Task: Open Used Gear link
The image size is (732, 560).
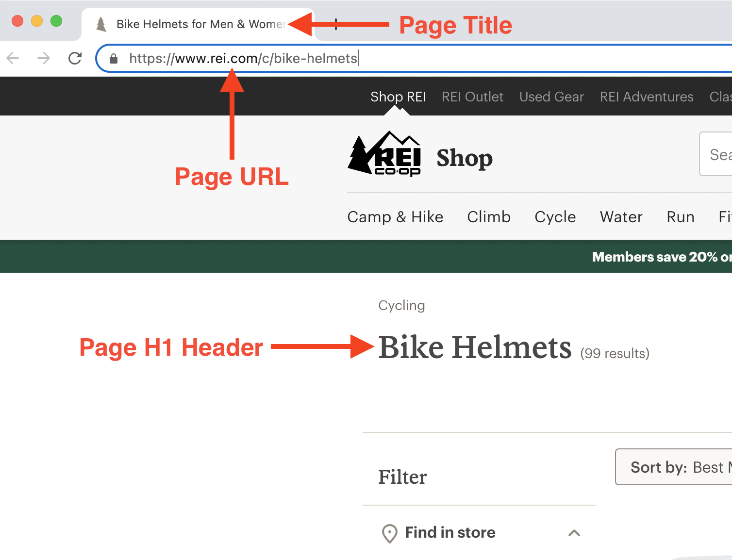Action: point(551,97)
